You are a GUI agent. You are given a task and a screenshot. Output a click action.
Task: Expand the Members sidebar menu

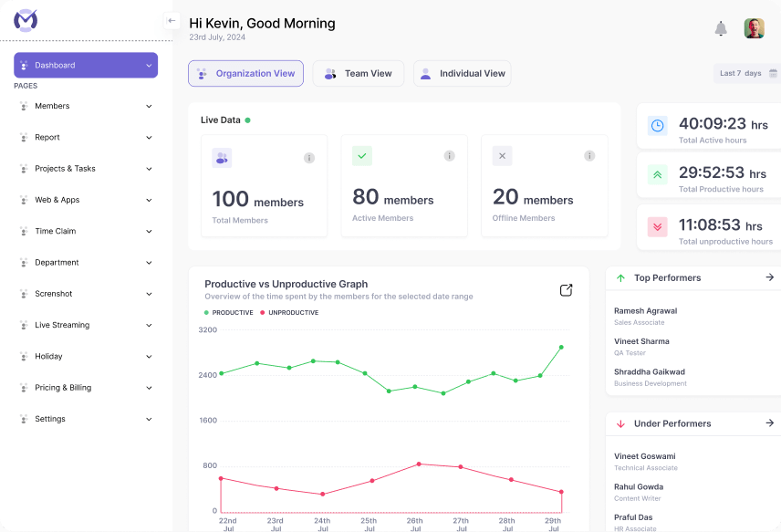coord(86,106)
